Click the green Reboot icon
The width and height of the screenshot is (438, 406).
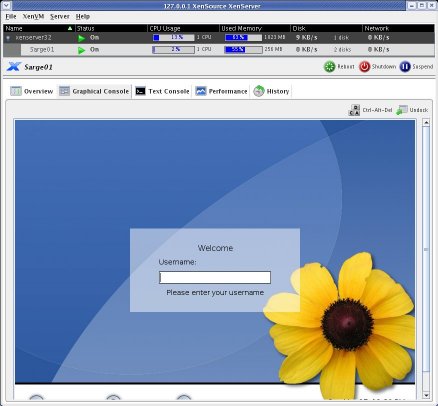[x=329, y=67]
